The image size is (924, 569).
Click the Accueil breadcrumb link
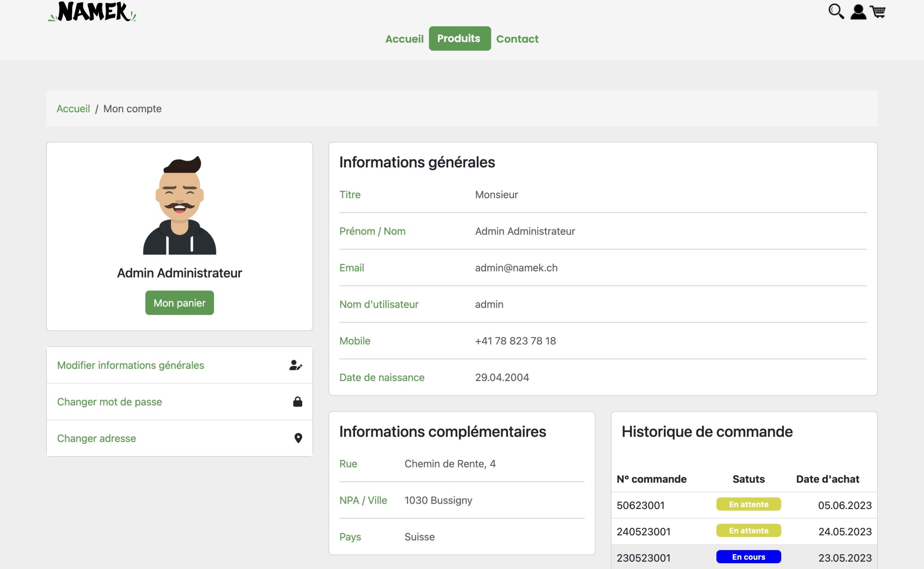(73, 109)
